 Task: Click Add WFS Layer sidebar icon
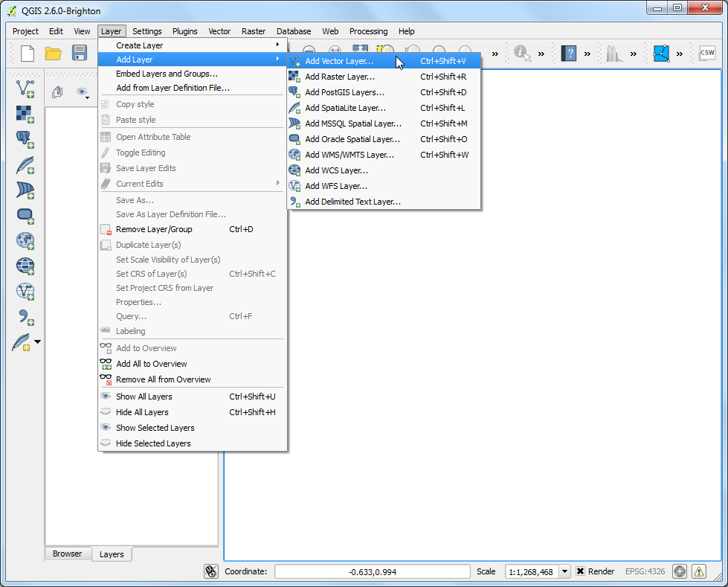pos(25,292)
